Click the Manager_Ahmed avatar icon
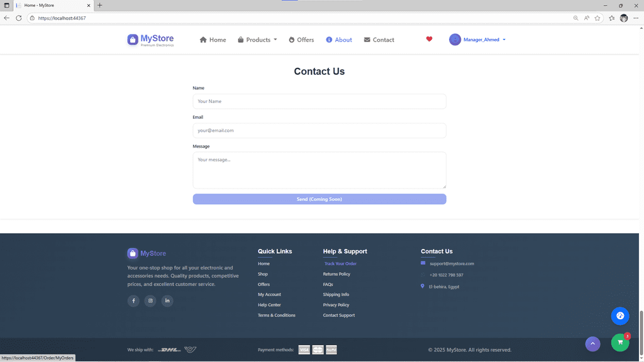The height and width of the screenshot is (362, 644). click(x=455, y=40)
